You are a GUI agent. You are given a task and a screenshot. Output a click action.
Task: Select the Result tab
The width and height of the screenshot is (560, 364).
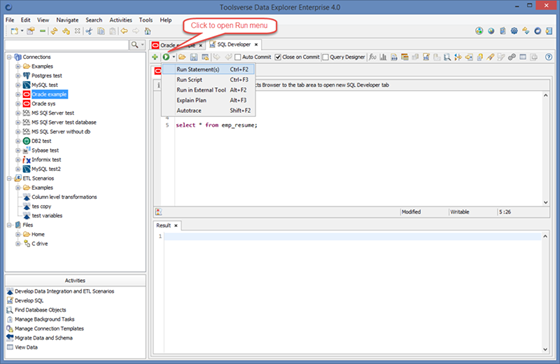coord(164,225)
